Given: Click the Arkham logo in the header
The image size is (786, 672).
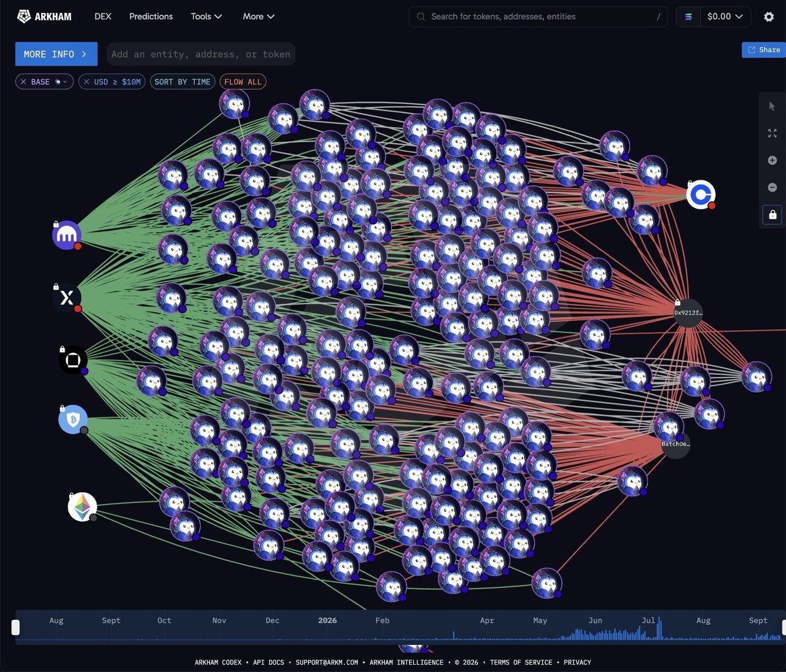Looking at the screenshot, I should (x=44, y=17).
